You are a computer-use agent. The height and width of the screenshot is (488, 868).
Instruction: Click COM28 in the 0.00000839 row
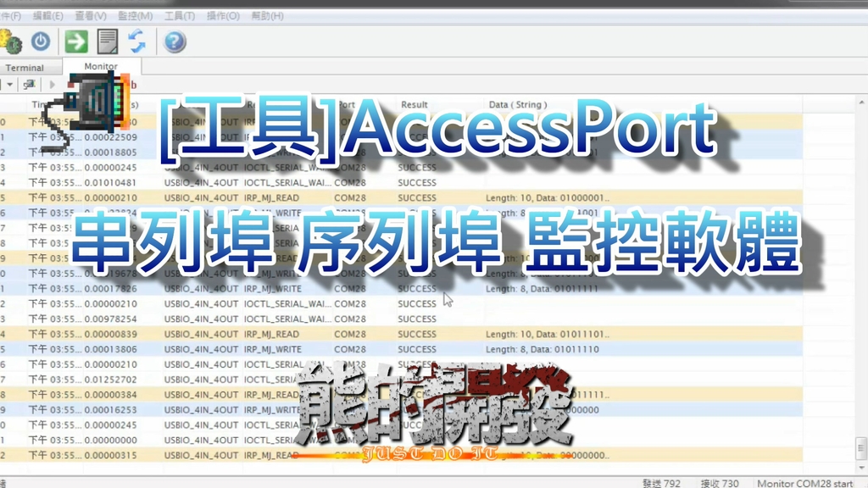click(x=350, y=334)
